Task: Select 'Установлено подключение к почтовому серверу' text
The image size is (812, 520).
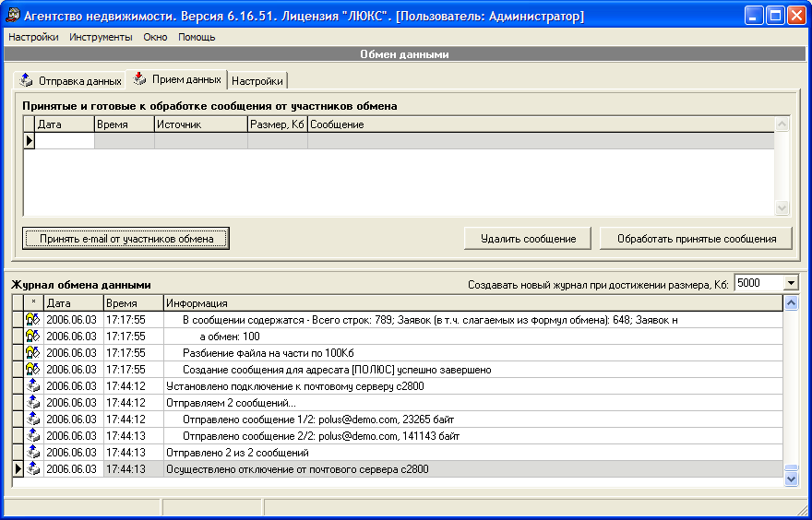Action: click(x=295, y=386)
